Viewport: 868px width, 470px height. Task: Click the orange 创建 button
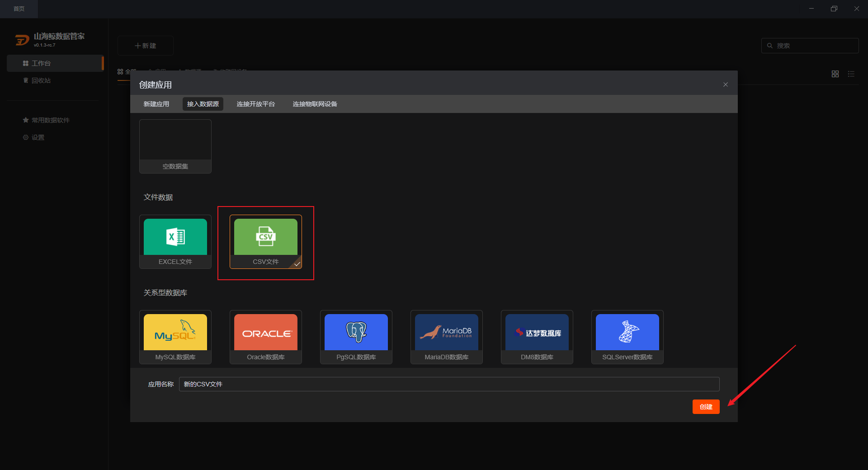click(x=706, y=407)
